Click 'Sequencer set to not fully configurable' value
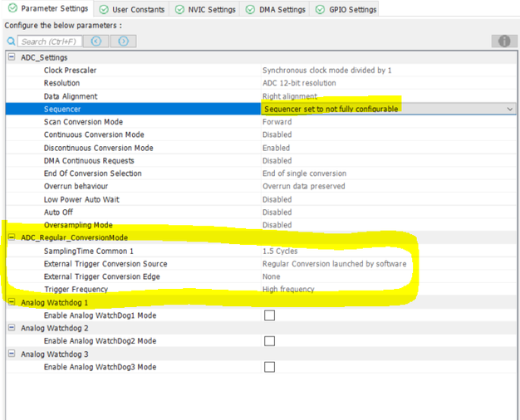 (x=331, y=109)
